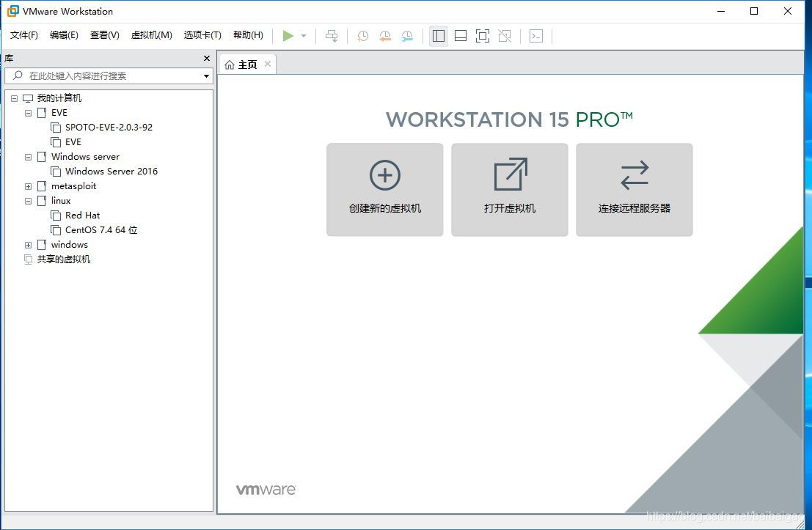Open the 虚拟机(M) menu
This screenshot has height=530, width=812.
click(x=152, y=35)
